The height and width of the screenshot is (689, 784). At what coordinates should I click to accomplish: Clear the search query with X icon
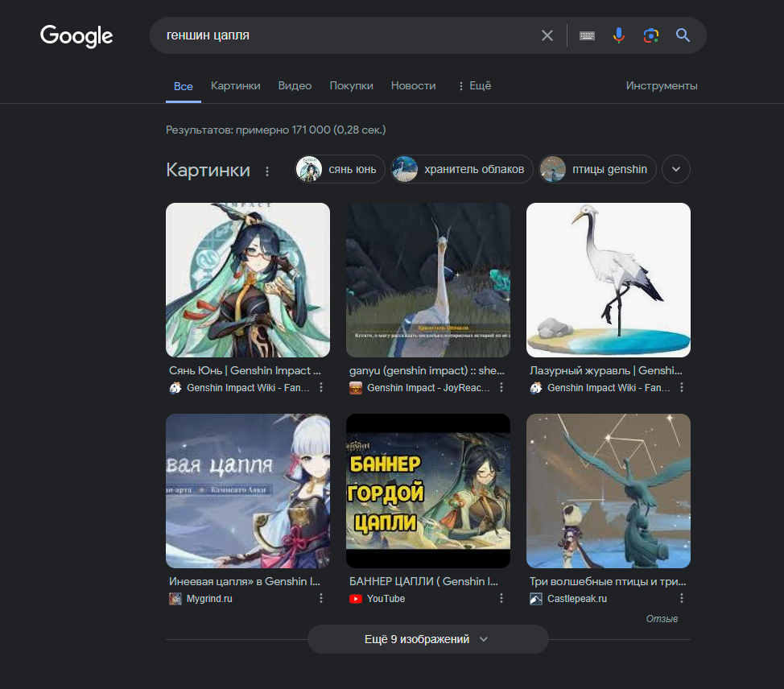[547, 35]
